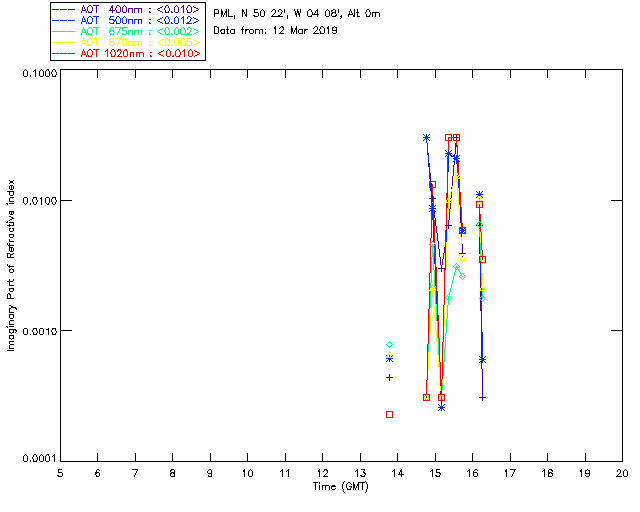Click the y-axis tick label 0.0100
This screenshot has height=512, width=640.
tap(40, 201)
